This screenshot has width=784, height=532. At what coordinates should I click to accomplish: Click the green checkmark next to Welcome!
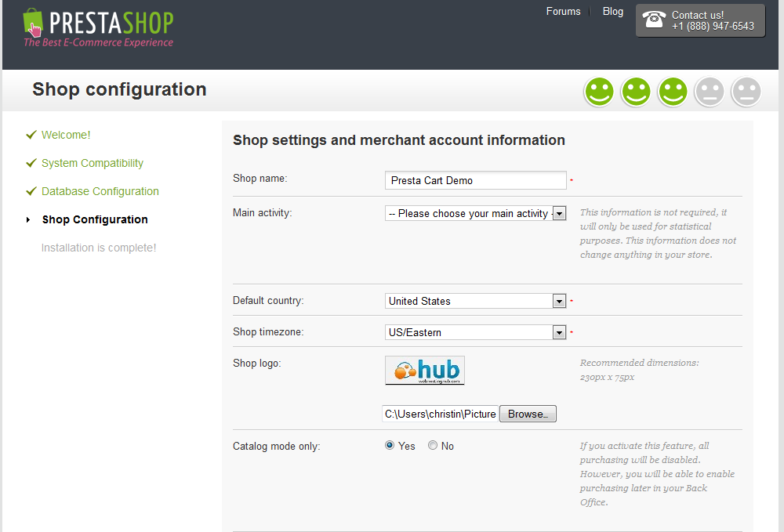(31, 135)
